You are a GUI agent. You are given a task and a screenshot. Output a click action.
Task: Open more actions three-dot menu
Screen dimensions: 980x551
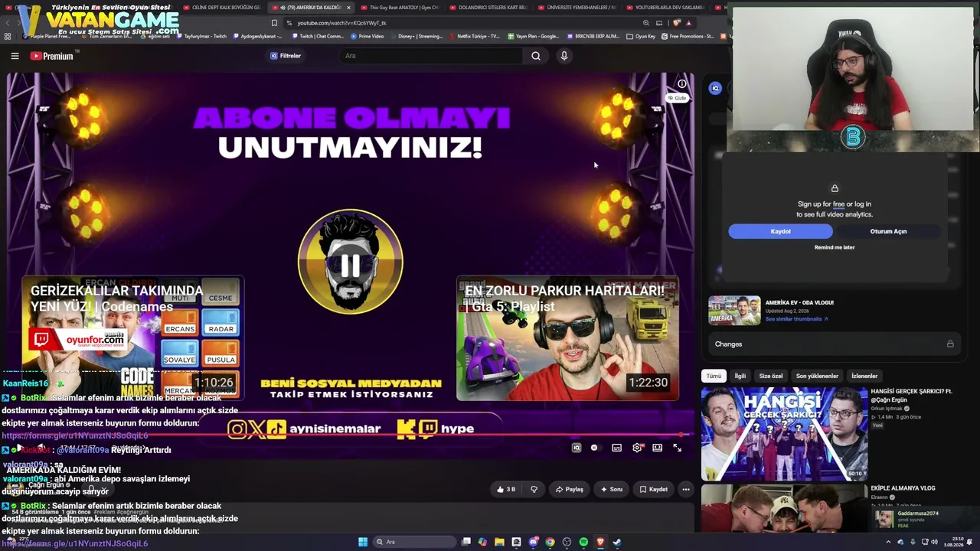pos(686,489)
